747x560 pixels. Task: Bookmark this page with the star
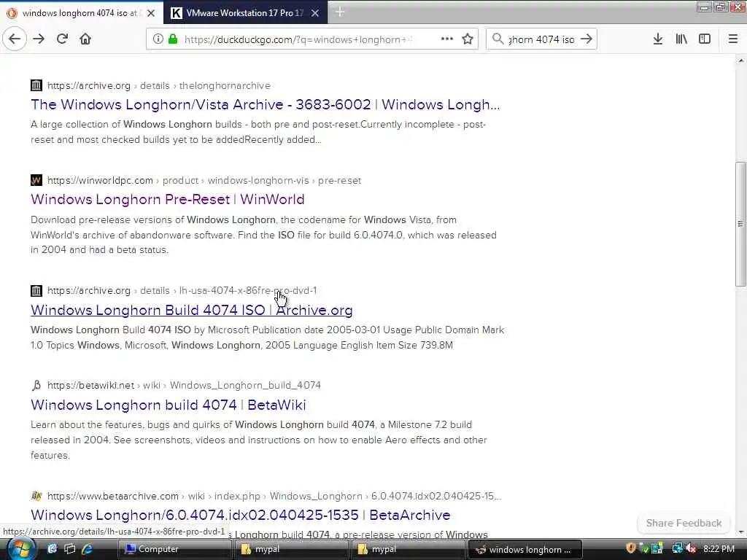click(x=468, y=39)
